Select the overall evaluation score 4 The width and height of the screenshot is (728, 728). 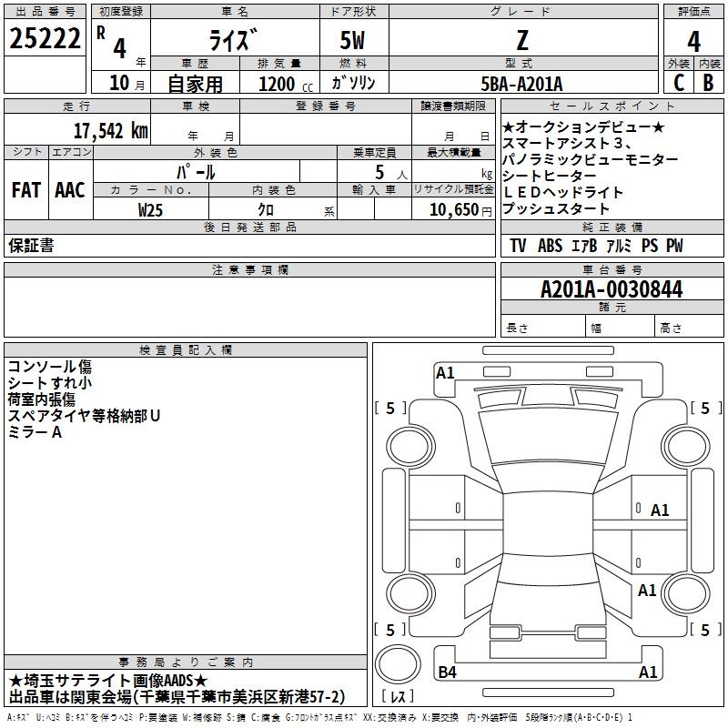click(x=693, y=41)
